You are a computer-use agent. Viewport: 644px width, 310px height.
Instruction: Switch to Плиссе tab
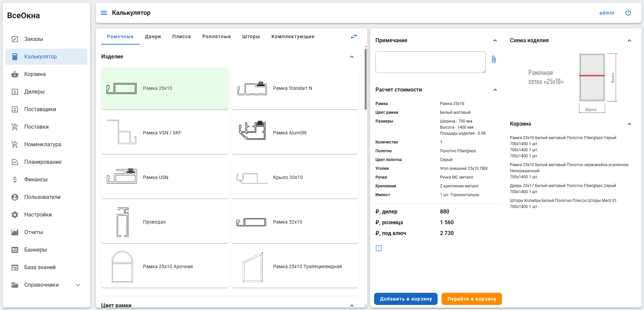181,36
